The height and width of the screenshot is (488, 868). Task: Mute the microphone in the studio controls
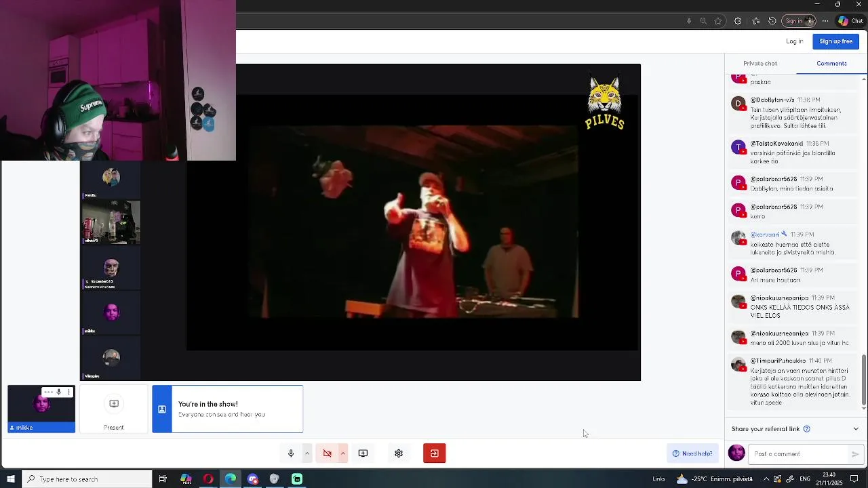click(x=291, y=453)
